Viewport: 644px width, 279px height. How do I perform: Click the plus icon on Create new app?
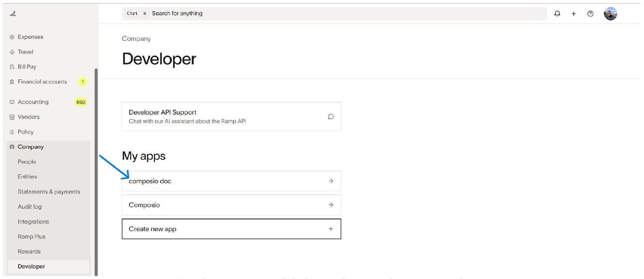coord(331,229)
